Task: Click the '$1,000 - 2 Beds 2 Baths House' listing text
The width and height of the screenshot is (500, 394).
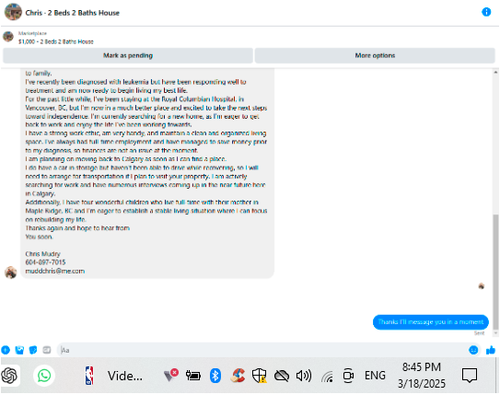Action: click(56, 42)
